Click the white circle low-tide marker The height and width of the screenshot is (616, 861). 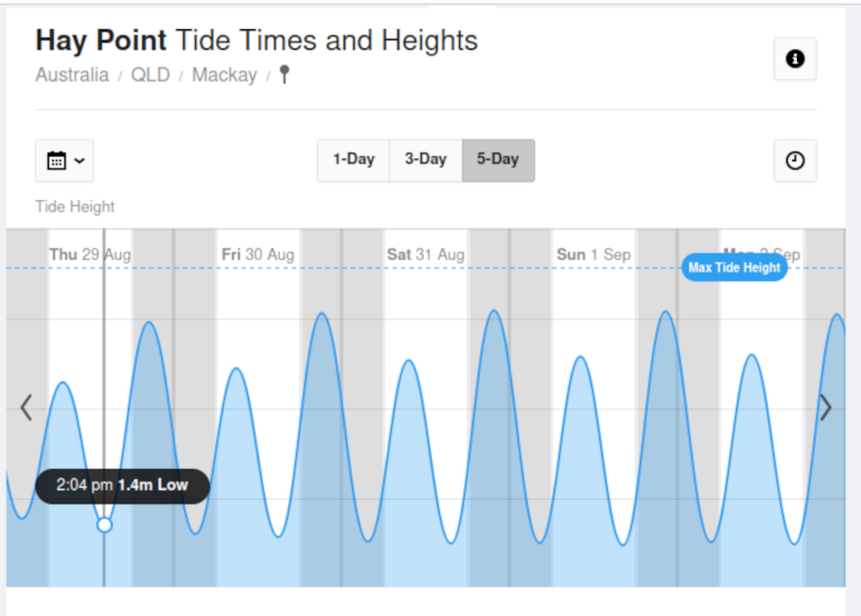(x=104, y=524)
